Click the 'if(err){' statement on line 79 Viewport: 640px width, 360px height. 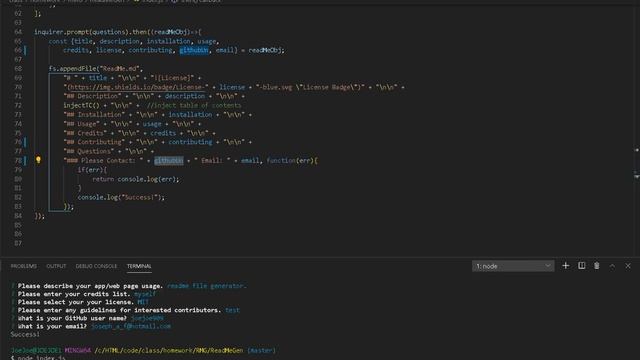pyautogui.click(x=92, y=169)
